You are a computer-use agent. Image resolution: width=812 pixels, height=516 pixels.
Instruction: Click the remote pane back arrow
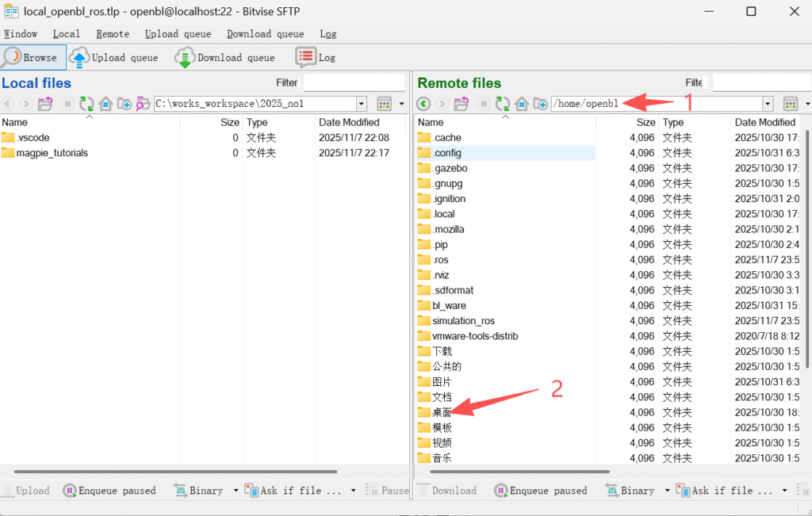423,104
